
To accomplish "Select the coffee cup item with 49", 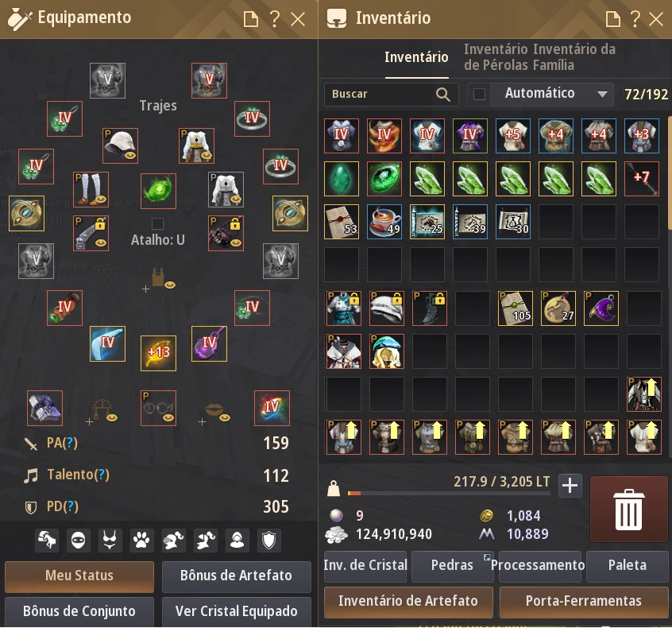I will click(x=384, y=222).
